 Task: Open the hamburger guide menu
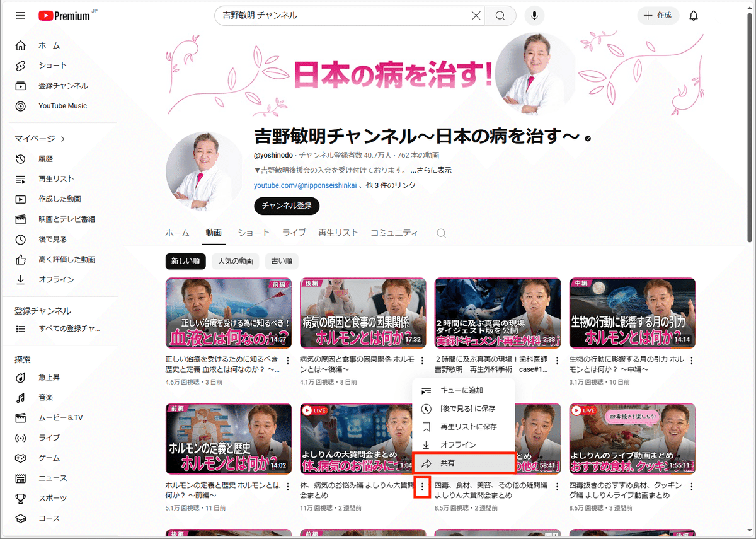pyautogui.click(x=21, y=16)
